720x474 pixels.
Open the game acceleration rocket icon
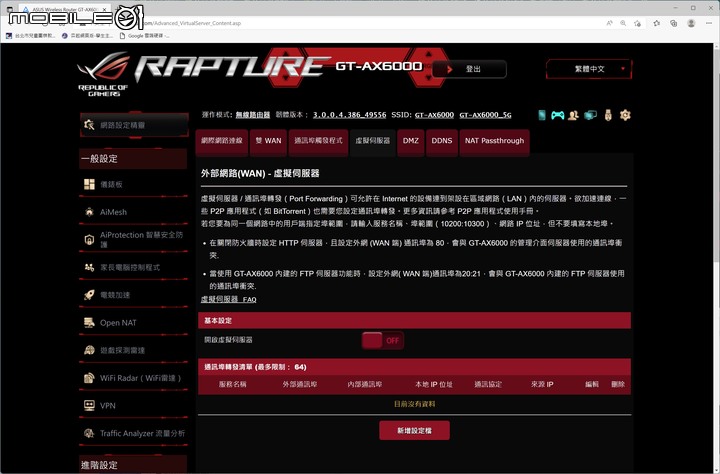click(89, 295)
